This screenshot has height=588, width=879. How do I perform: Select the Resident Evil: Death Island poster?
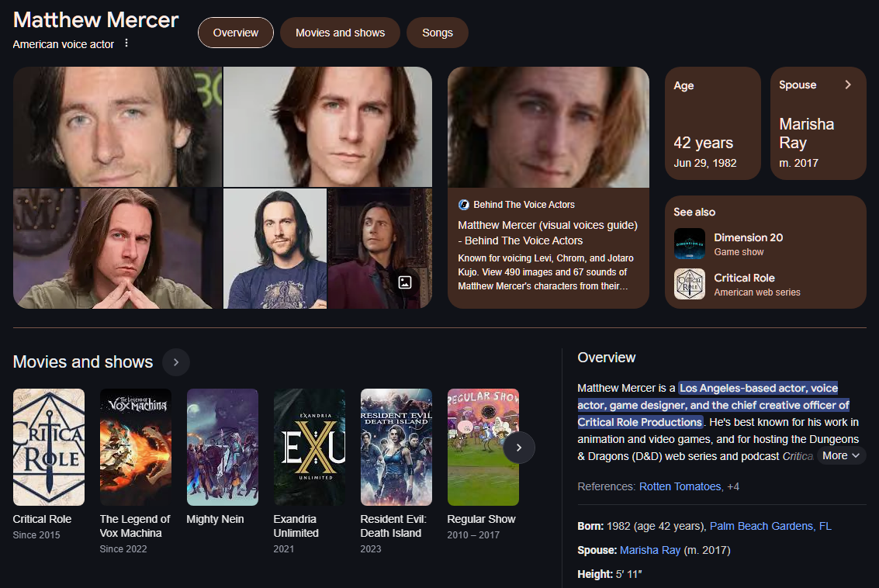396,448
